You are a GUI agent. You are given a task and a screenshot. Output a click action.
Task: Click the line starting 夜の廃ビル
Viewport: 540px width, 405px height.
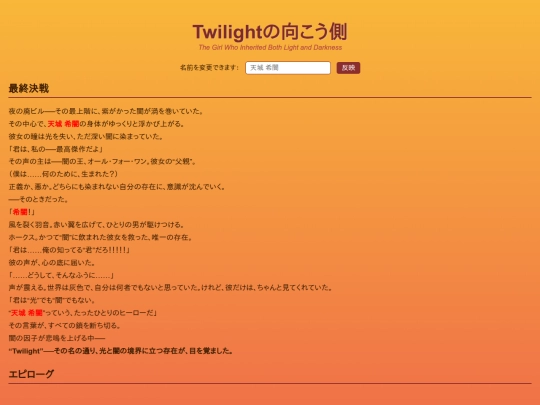(x=106, y=111)
